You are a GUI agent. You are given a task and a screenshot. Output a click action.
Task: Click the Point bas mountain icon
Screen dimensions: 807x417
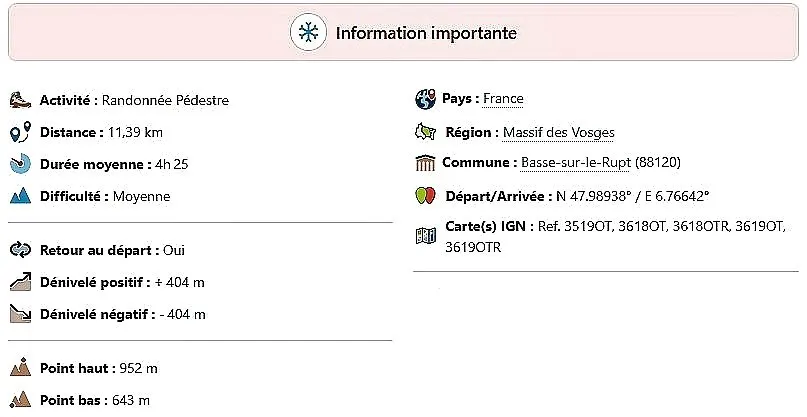click(x=20, y=400)
